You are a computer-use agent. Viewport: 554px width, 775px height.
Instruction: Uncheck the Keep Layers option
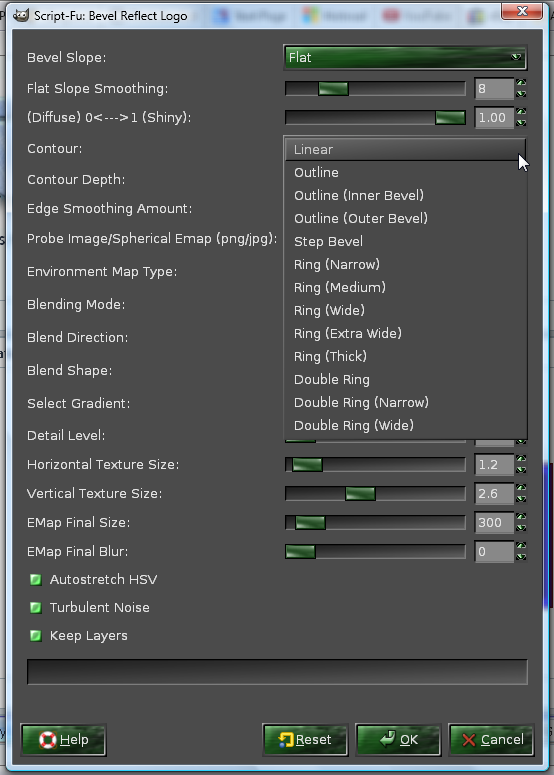36,636
